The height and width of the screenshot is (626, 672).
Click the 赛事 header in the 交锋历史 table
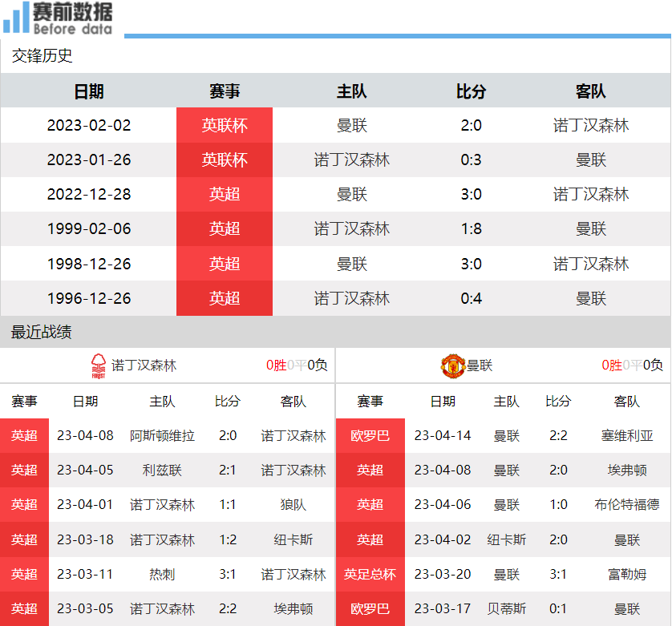point(225,91)
